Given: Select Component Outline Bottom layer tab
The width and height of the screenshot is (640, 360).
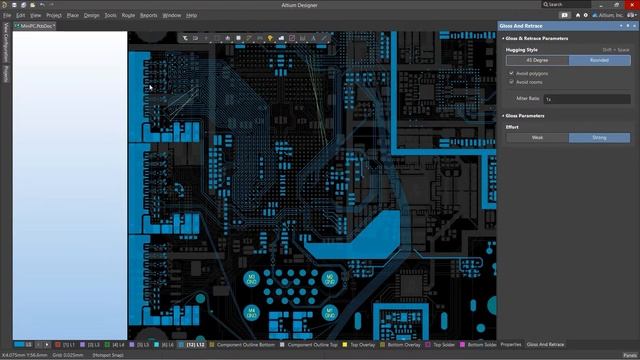Looking at the screenshot, I should (x=242, y=345).
